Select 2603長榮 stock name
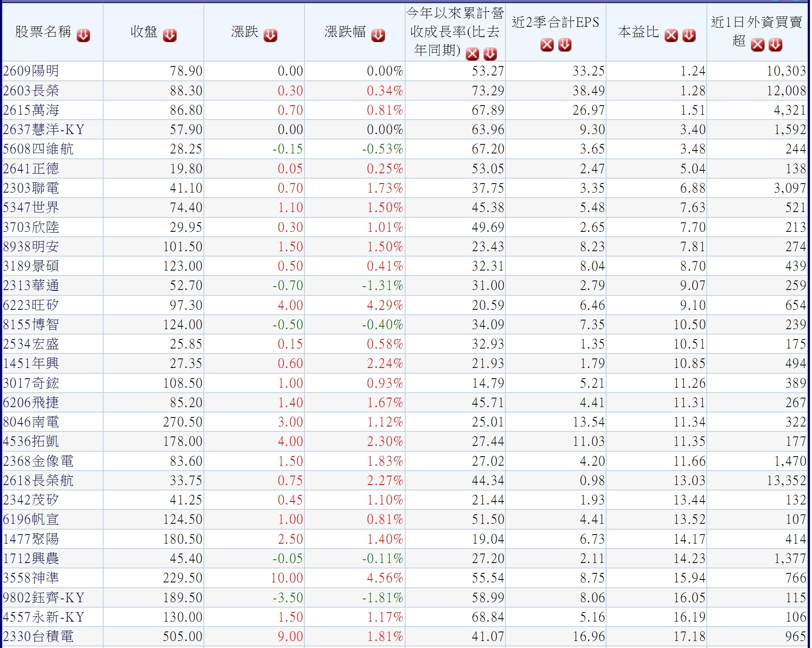812x648 pixels. pyautogui.click(x=31, y=90)
